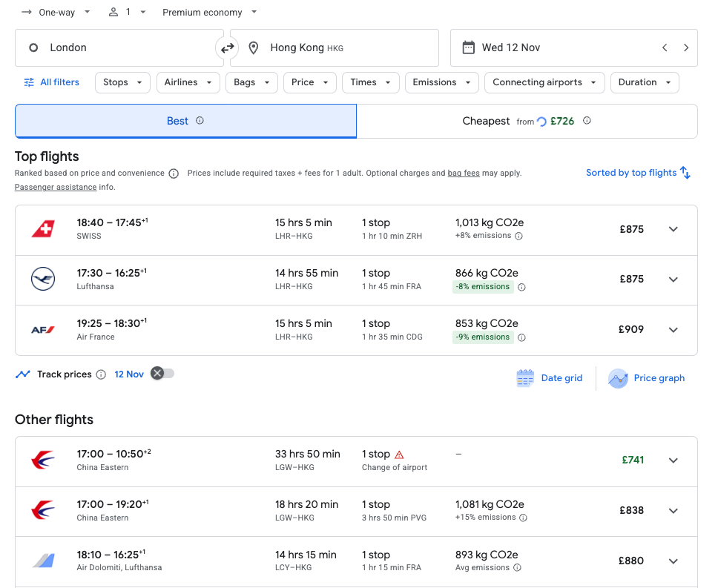The image size is (718, 588).
Task: Click the All filters sliders icon
Action: coord(29,82)
